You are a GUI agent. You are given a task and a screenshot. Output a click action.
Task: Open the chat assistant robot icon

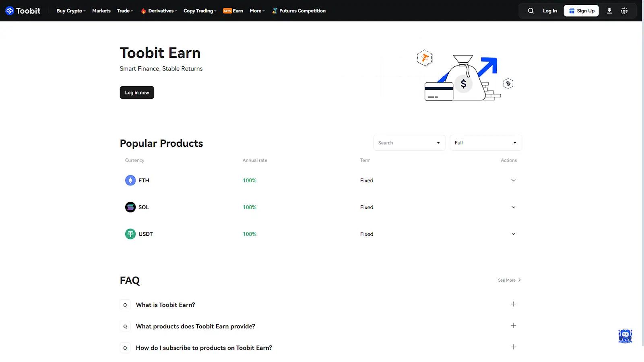625,336
